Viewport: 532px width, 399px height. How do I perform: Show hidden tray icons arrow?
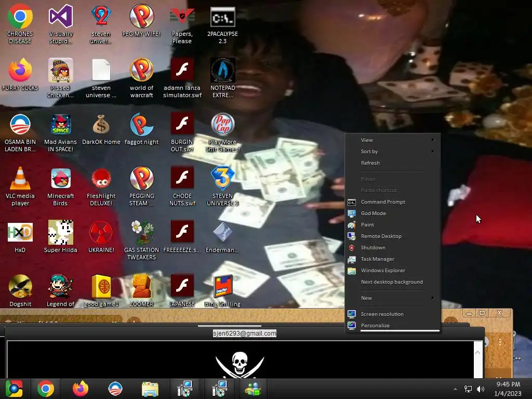[455, 389]
